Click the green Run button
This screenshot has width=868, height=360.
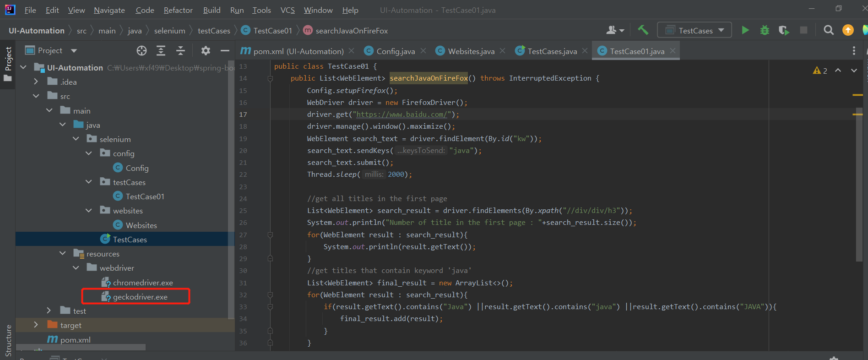coord(745,30)
